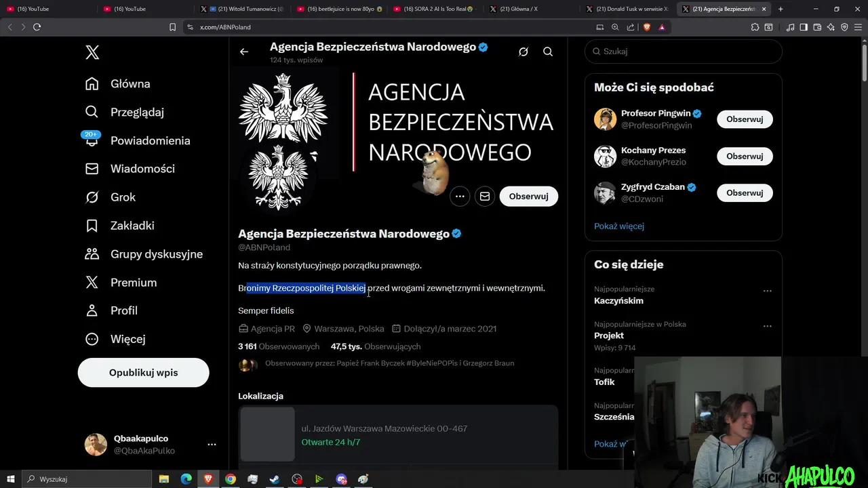Click the 'Obserwowany przez' followers line
The width and height of the screenshot is (868, 488).
[x=389, y=363]
